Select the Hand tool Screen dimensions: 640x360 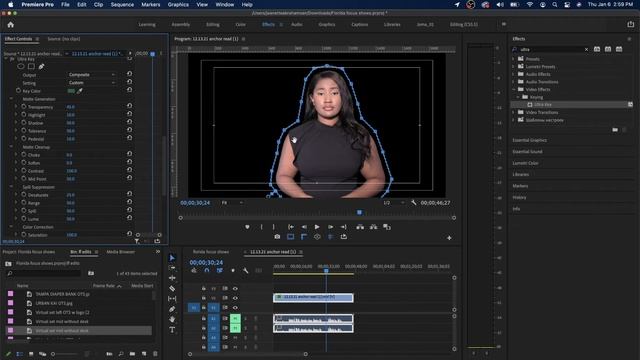coord(172,319)
